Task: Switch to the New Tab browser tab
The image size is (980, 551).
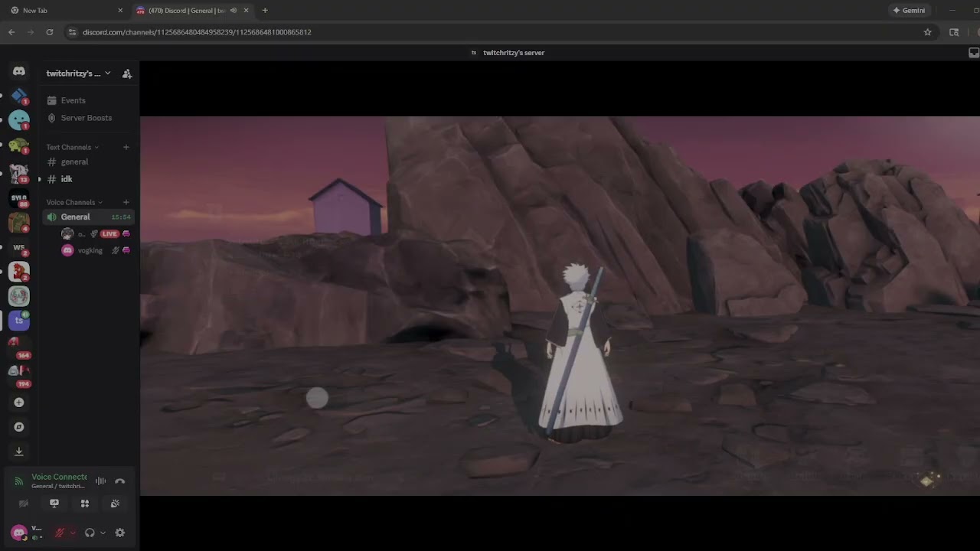Action: coord(66,11)
